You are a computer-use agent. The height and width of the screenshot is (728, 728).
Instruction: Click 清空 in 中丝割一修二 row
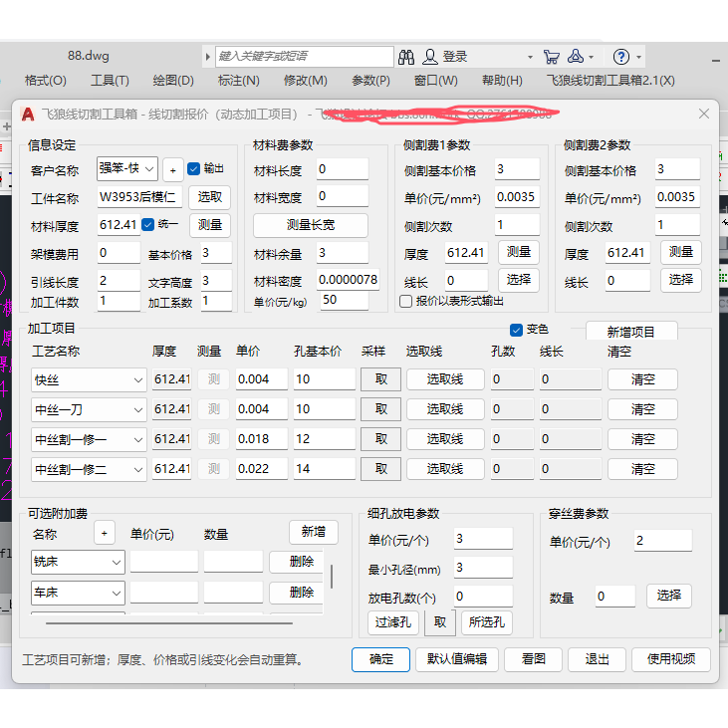[x=642, y=469]
